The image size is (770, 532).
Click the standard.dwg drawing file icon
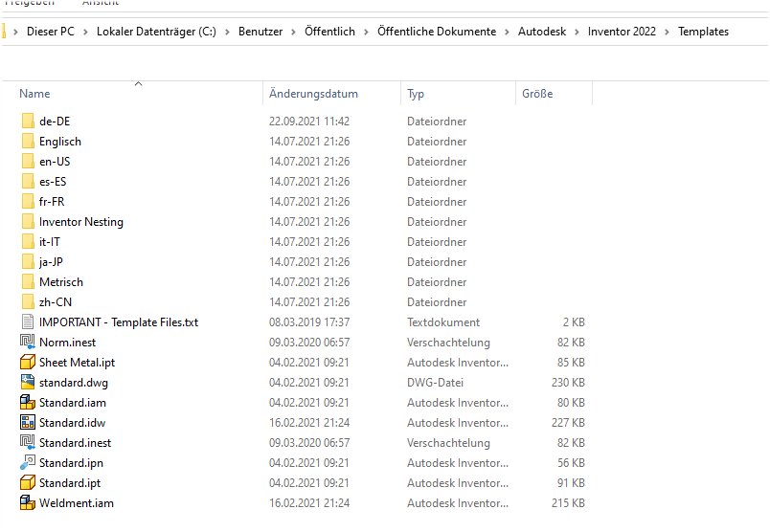pos(28,382)
